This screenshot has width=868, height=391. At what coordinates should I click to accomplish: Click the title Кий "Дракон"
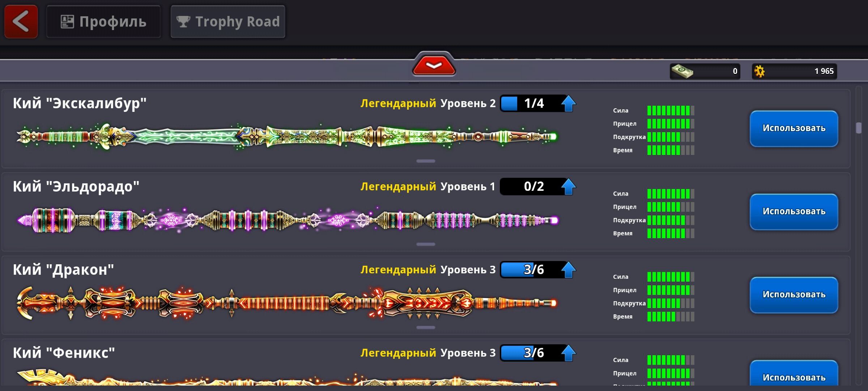click(63, 270)
